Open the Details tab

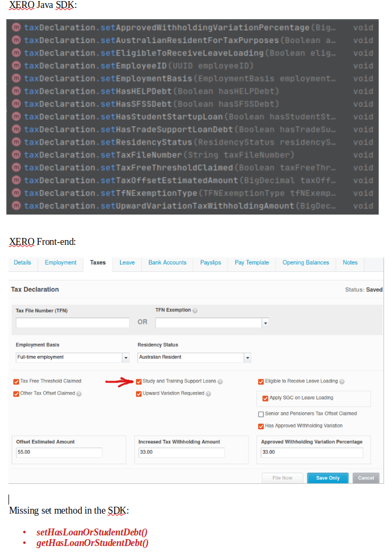pyautogui.click(x=22, y=262)
